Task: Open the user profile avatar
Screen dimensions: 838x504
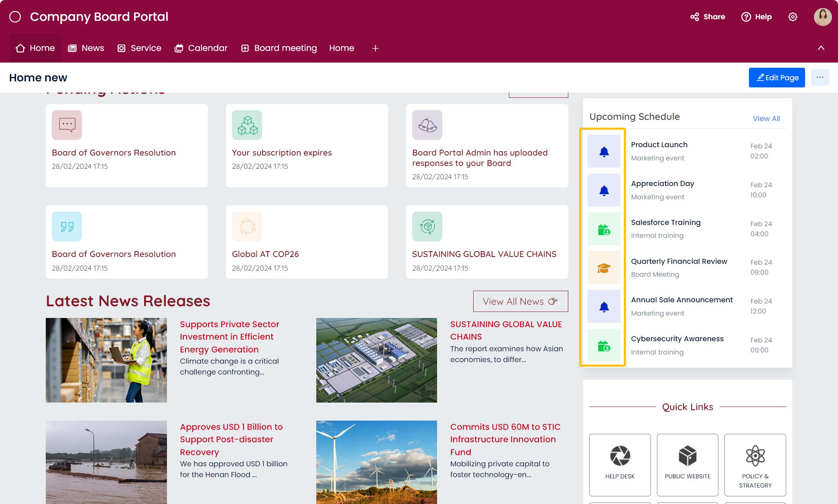Action: click(x=823, y=17)
